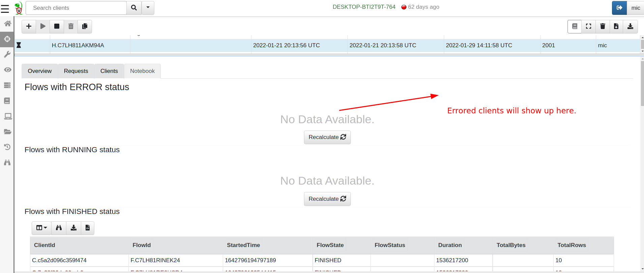The height and width of the screenshot is (273, 644).
Task: Open the Requests tab
Action: click(x=76, y=71)
